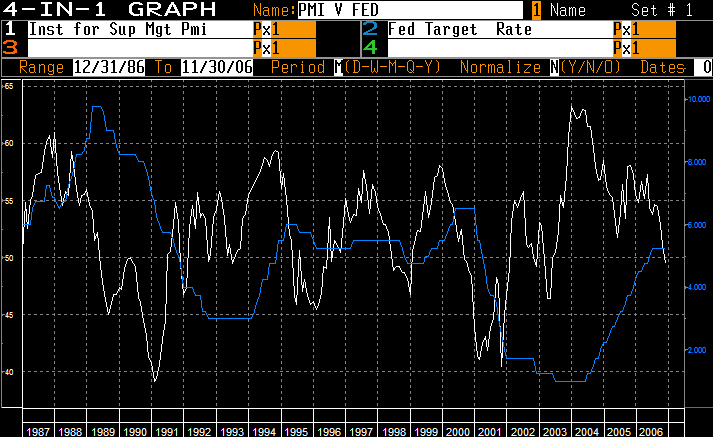Click the empty security 4 input field
The image size is (713, 437).
[x=500, y=48]
